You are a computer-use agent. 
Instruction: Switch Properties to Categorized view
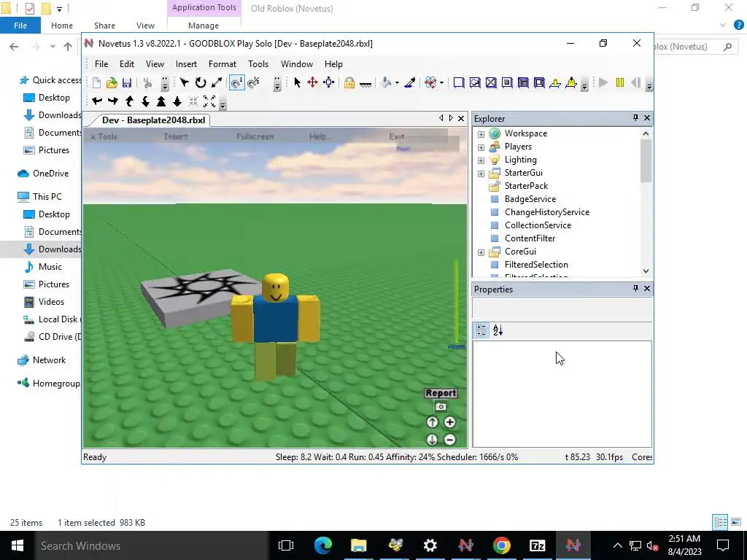(481, 330)
